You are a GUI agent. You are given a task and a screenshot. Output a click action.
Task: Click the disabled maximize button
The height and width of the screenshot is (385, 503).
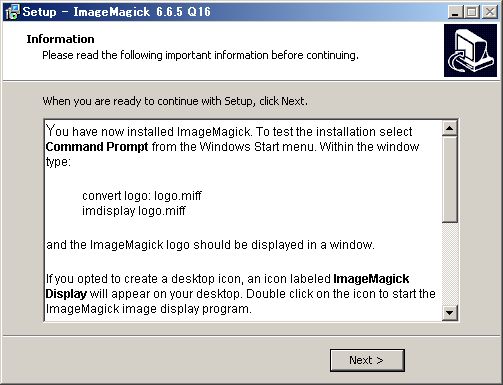[x=472, y=12]
